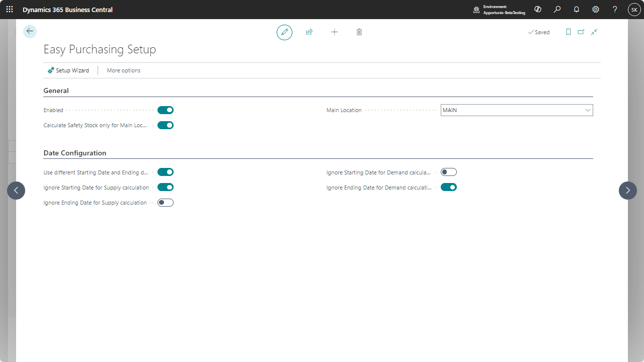Open Dynamics 365 search with the magnifier icon

pyautogui.click(x=556, y=10)
